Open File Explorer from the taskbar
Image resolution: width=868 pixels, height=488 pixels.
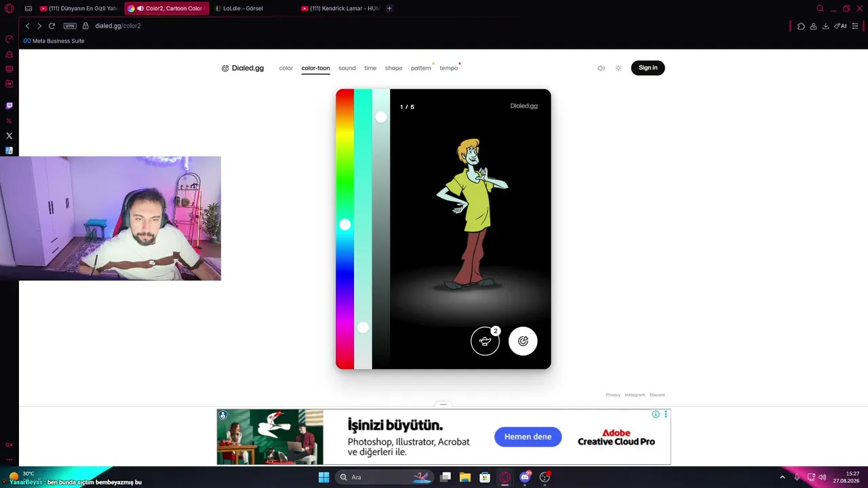tap(465, 477)
